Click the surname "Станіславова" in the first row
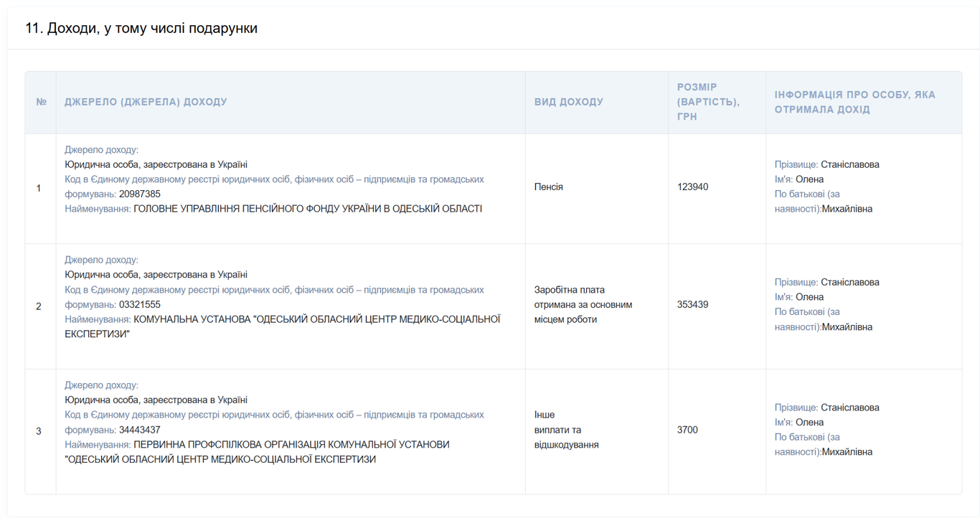The width and height of the screenshot is (980, 518). (849, 164)
